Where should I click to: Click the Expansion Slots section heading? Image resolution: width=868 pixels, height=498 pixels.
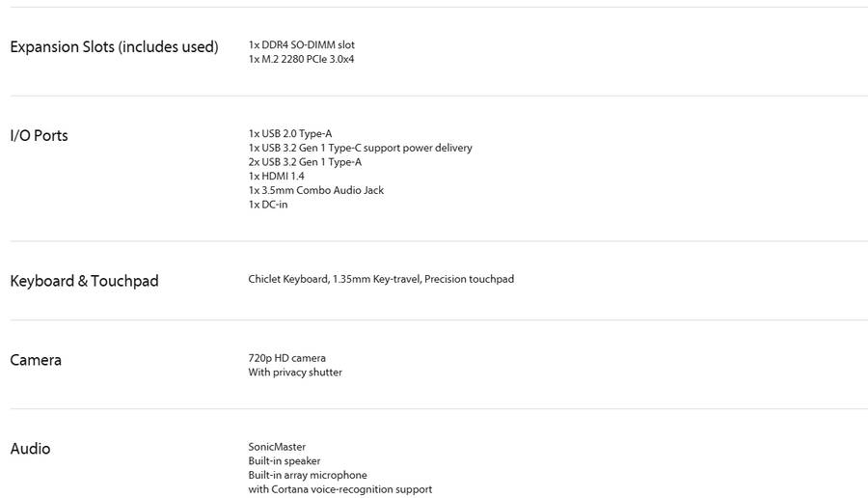114,47
